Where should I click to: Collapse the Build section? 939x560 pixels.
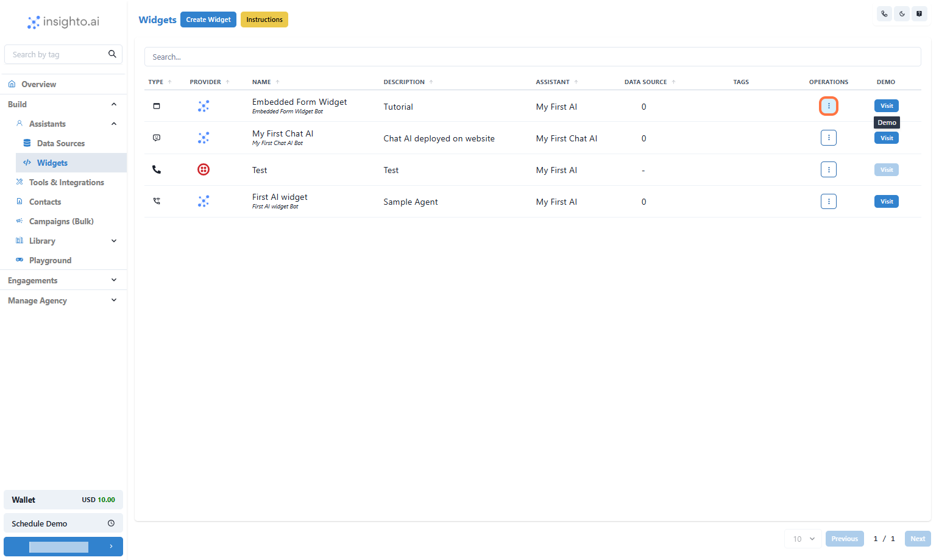point(114,104)
